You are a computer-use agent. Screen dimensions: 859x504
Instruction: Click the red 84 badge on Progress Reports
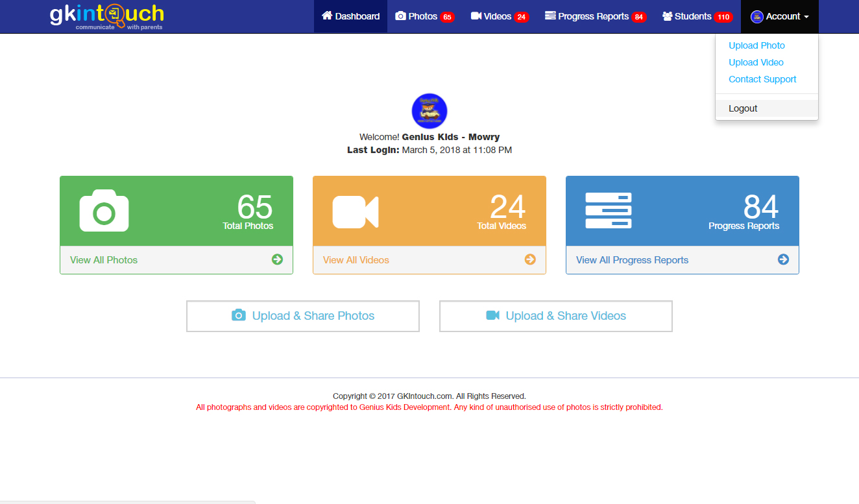point(639,17)
